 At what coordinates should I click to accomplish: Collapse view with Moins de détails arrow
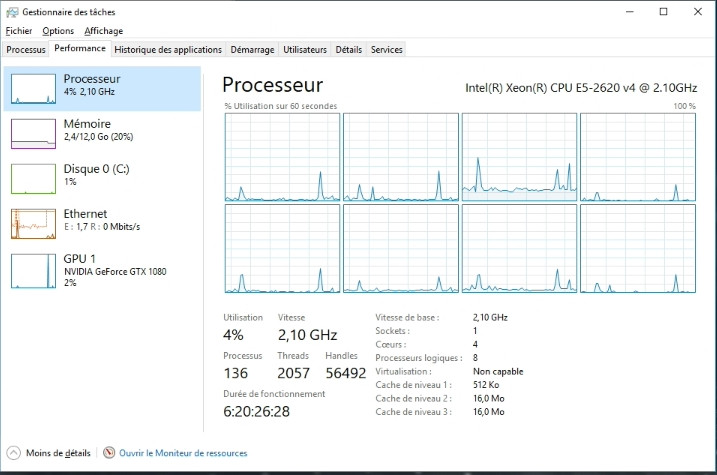tap(13, 453)
